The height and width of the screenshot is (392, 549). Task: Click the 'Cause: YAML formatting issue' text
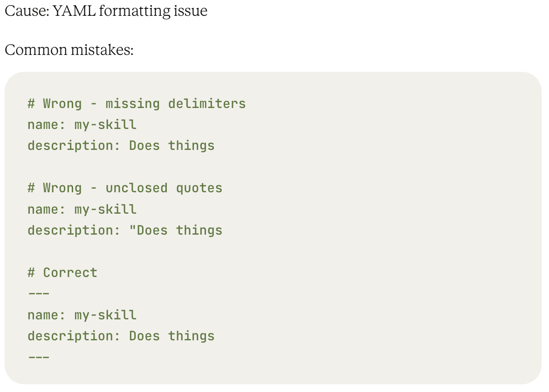(x=106, y=11)
